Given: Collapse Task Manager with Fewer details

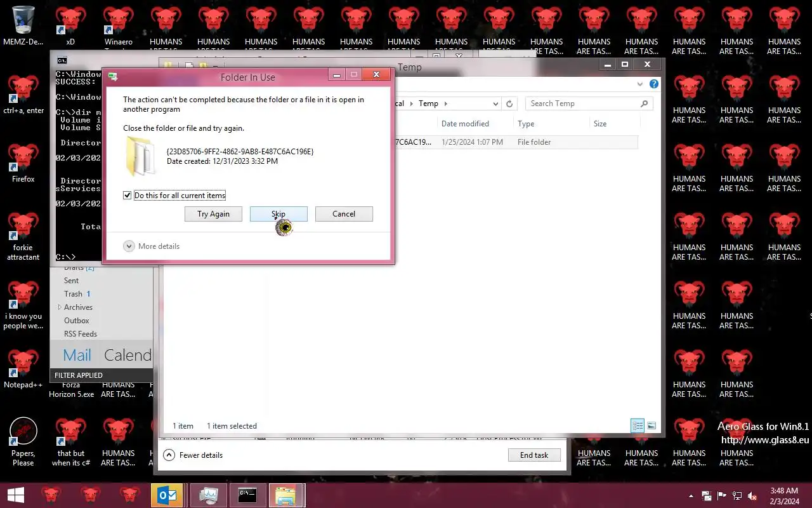Looking at the screenshot, I should [x=193, y=455].
